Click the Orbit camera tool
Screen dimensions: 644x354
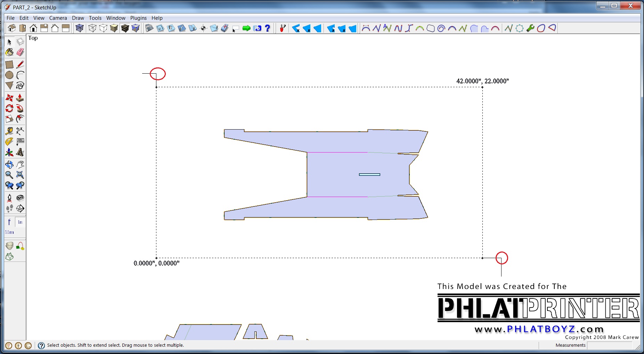9,164
